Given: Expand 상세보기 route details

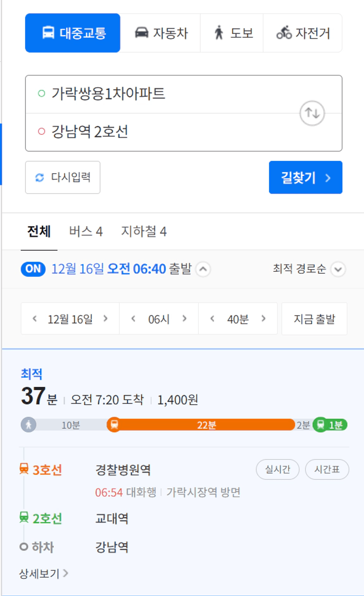Looking at the screenshot, I should coord(44,573).
